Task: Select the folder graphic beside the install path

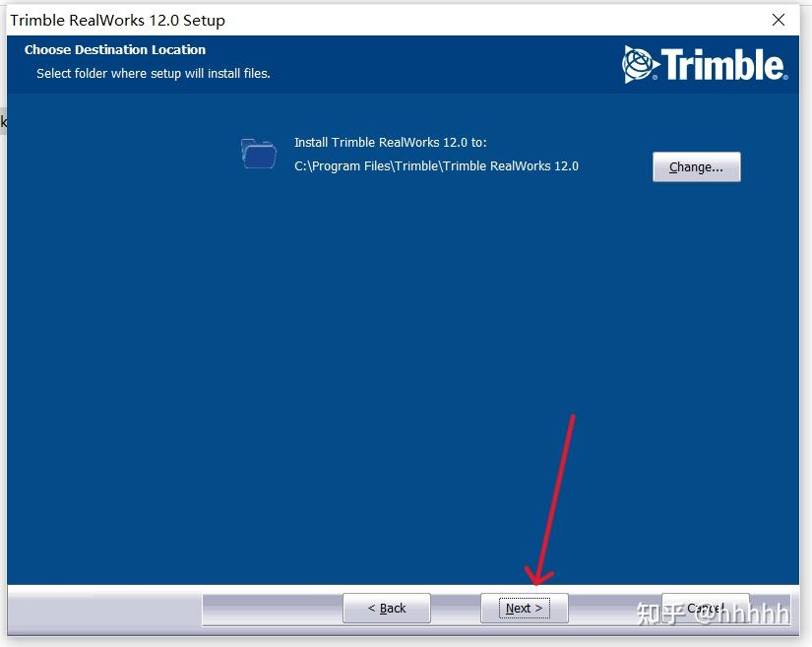Action: point(257,155)
